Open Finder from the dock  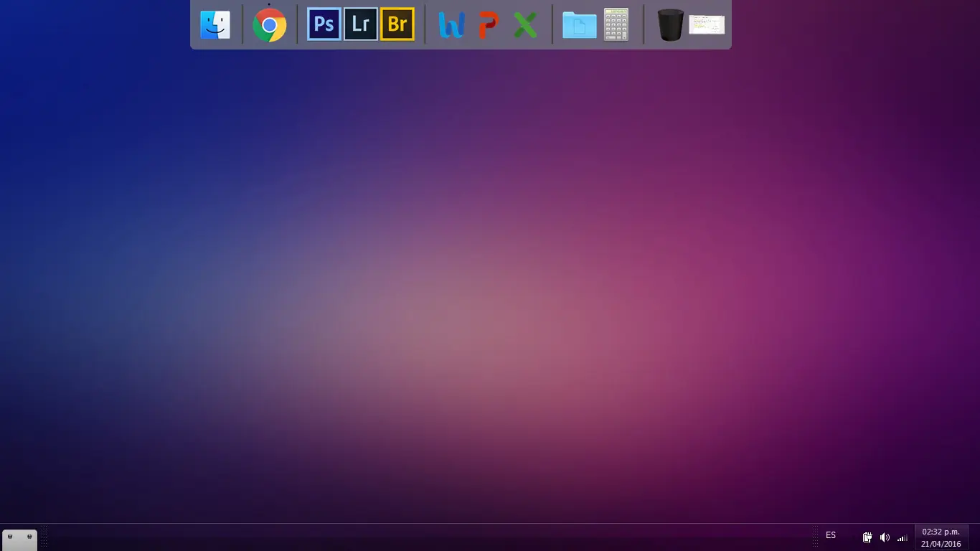coord(215,24)
